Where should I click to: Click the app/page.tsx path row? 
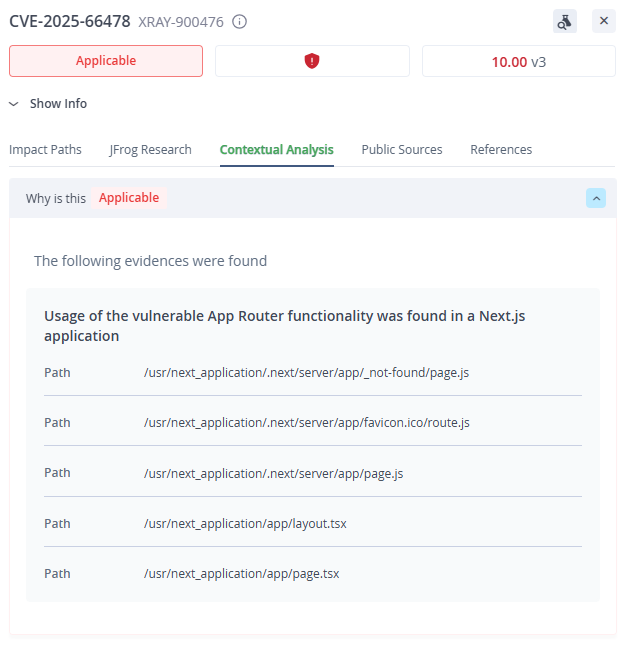pyautogui.click(x=241, y=573)
